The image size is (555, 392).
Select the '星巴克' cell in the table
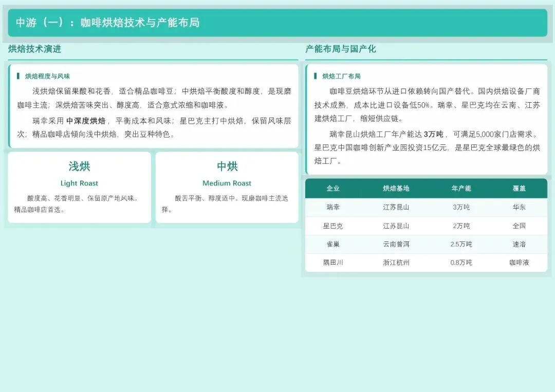coord(332,226)
